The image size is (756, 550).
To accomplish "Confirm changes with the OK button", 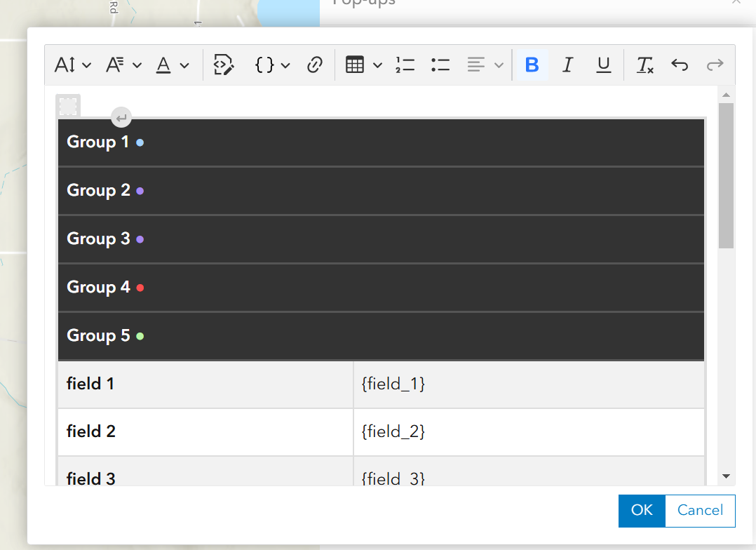I will coord(641,511).
